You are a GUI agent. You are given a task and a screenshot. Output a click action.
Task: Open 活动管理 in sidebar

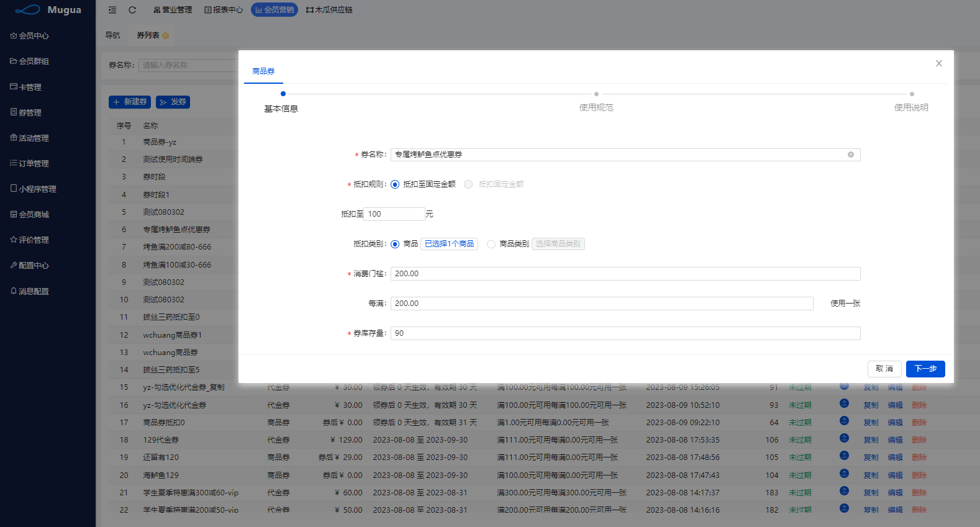click(29, 138)
